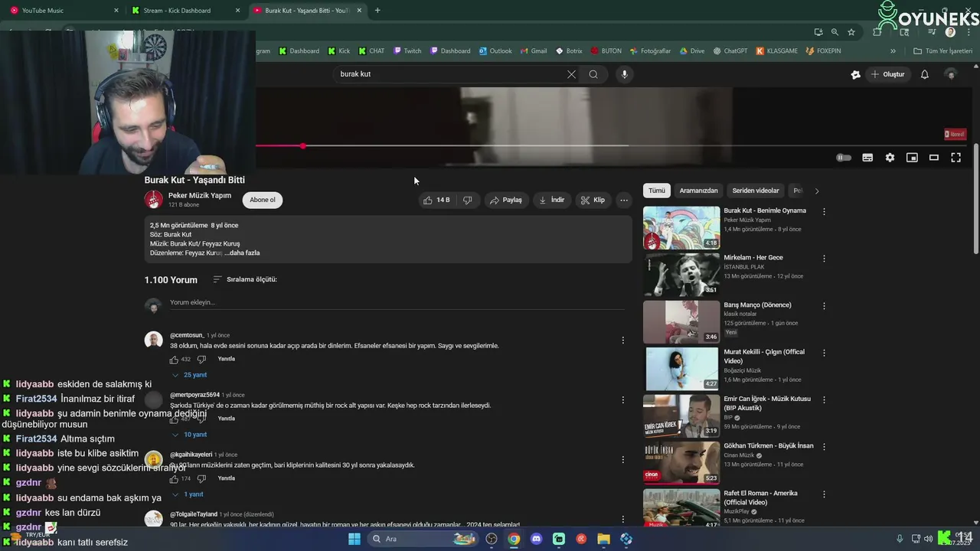
Task: Dislike the @cemtosun_ comment
Action: 201,359
